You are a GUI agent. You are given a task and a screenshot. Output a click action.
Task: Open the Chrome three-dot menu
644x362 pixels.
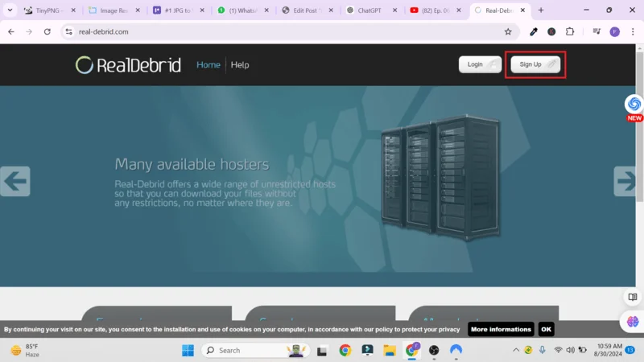[632, 31]
